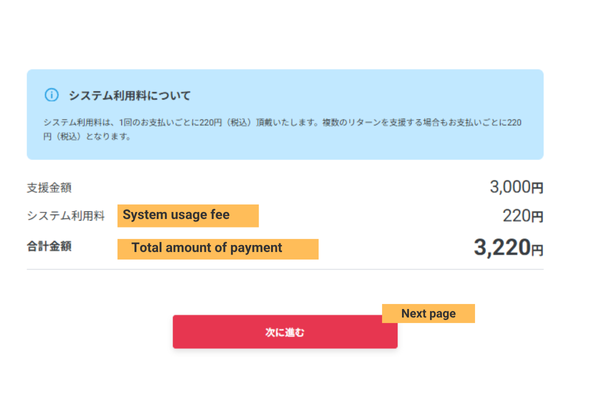
Task: Click the 円 symbol in the 220 fee row
Action: click(x=537, y=217)
